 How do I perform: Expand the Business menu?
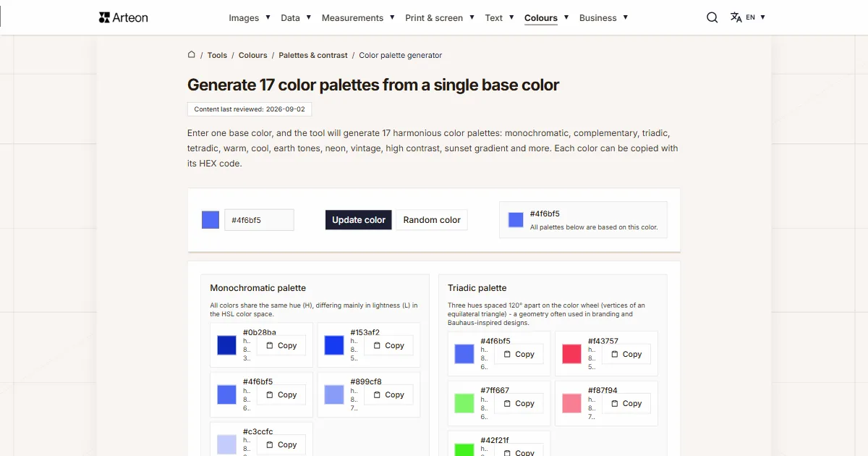click(603, 17)
